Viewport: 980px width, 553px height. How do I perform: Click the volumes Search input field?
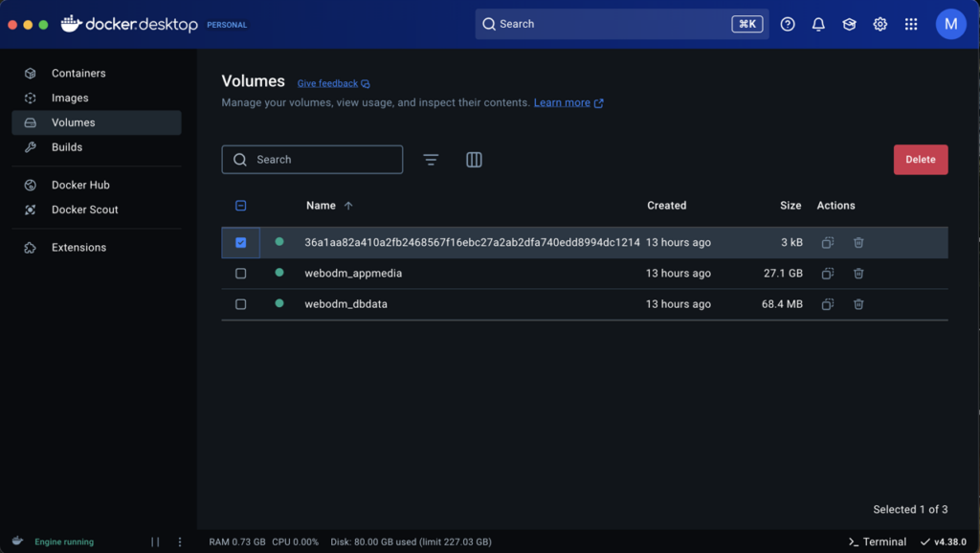(312, 160)
